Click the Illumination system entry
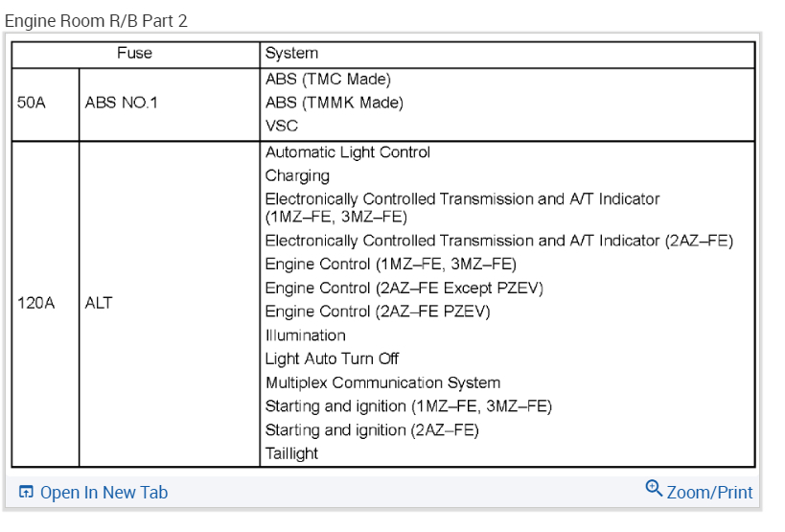 pos(305,335)
